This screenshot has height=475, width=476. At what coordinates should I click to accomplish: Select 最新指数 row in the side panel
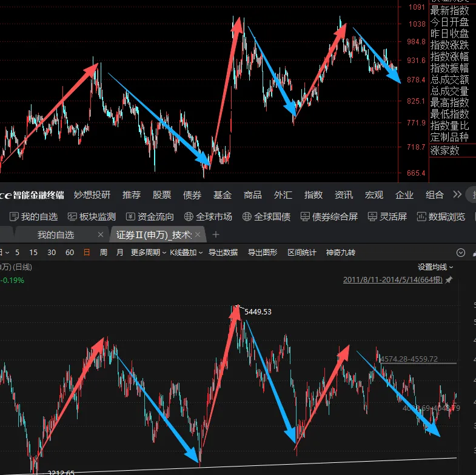[x=449, y=11]
